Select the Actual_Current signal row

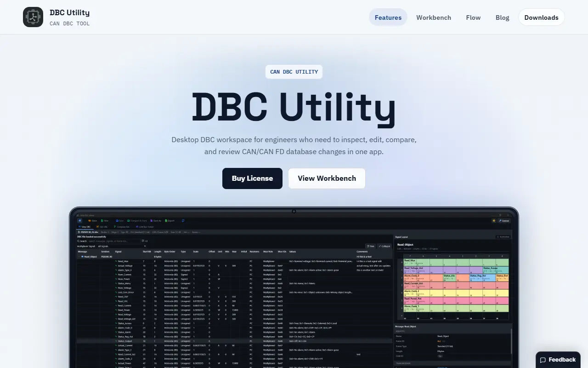pos(234,345)
